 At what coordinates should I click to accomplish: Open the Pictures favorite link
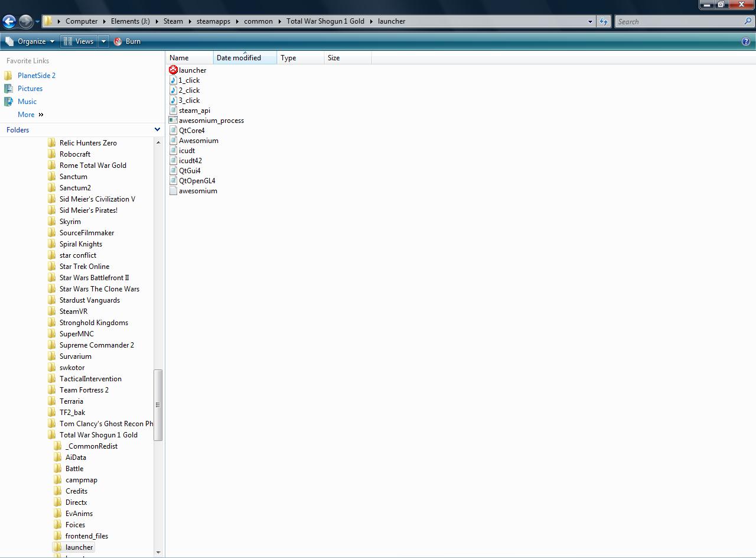[x=30, y=89]
